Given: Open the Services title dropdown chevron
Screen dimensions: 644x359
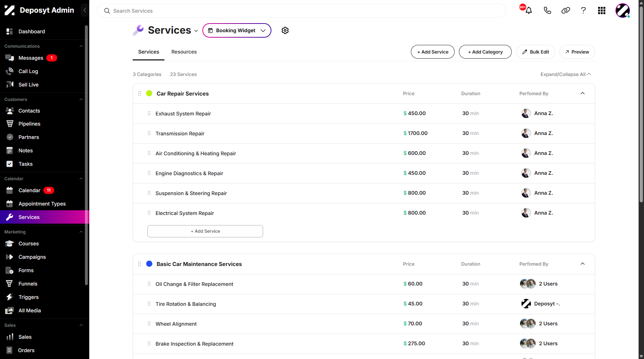Looking at the screenshot, I should point(196,31).
